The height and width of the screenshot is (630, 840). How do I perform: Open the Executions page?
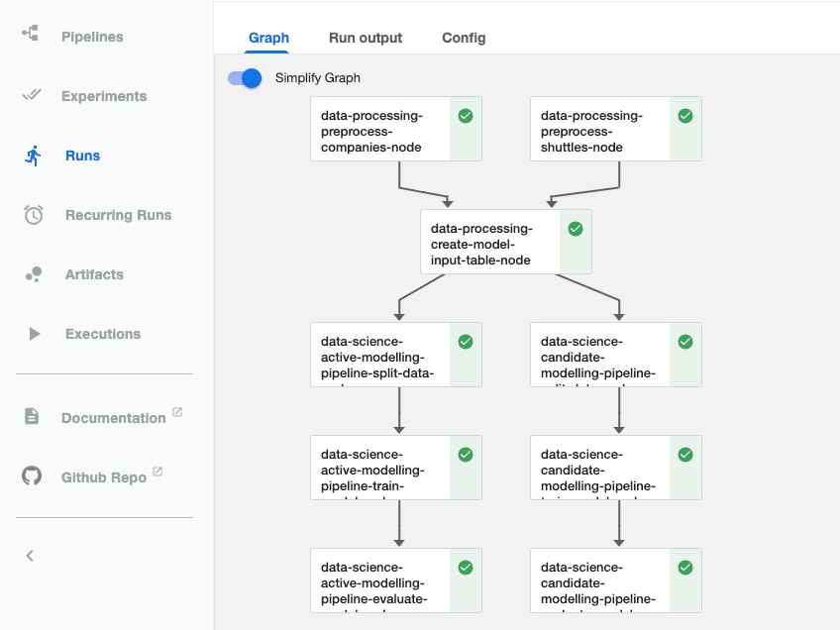tap(103, 334)
